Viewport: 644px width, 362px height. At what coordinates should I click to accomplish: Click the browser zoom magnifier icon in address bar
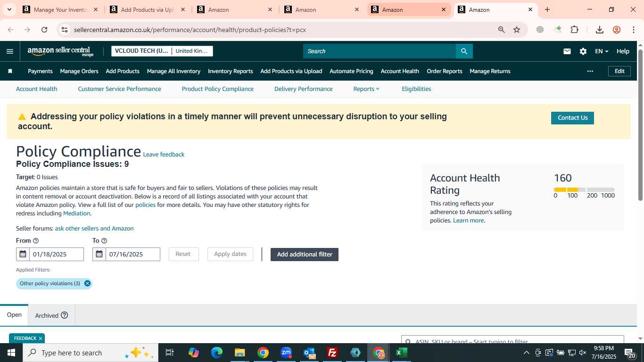click(502, 30)
